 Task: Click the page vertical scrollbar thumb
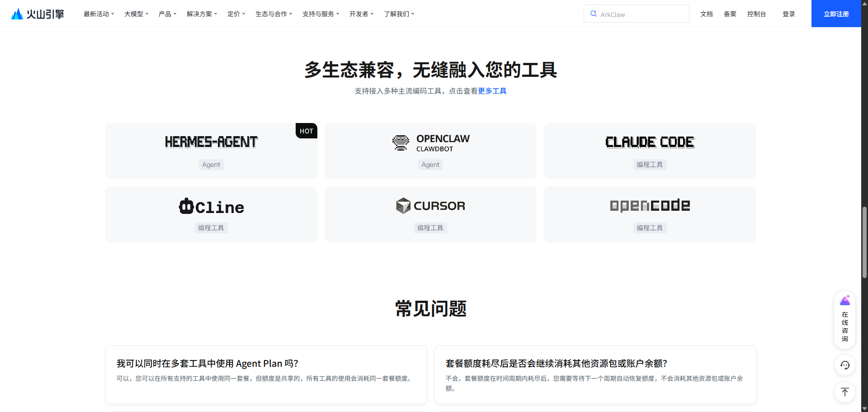point(864,242)
